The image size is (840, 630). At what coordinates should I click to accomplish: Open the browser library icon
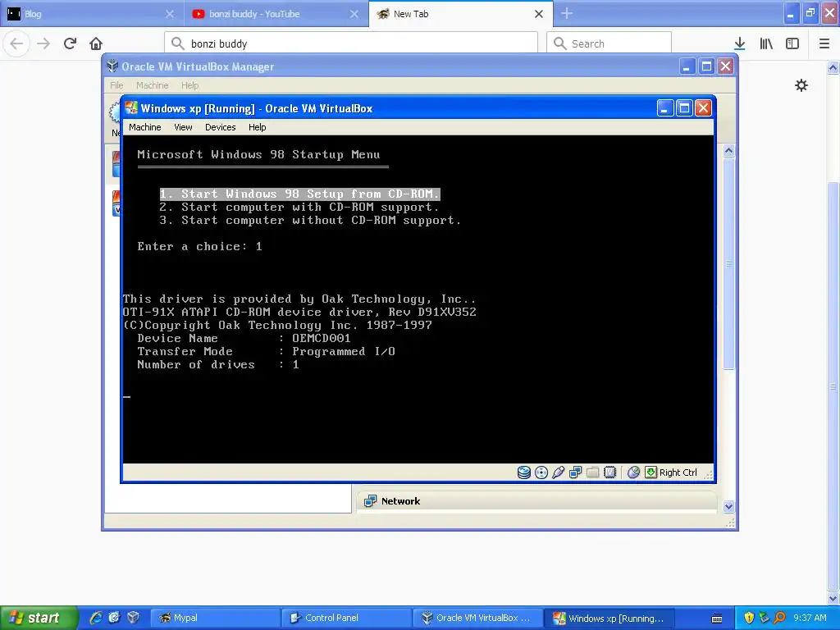coord(766,43)
